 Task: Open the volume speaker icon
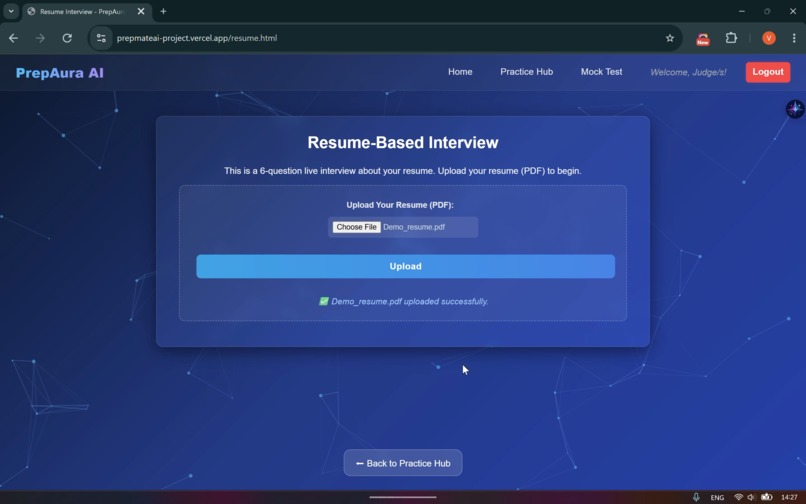click(x=752, y=497)
